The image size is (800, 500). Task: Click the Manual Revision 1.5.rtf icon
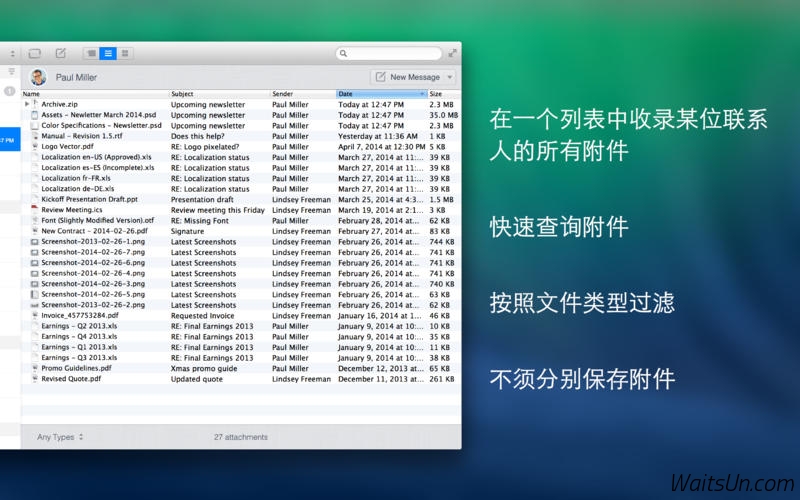pyautogui.click(x=35, y=136)
